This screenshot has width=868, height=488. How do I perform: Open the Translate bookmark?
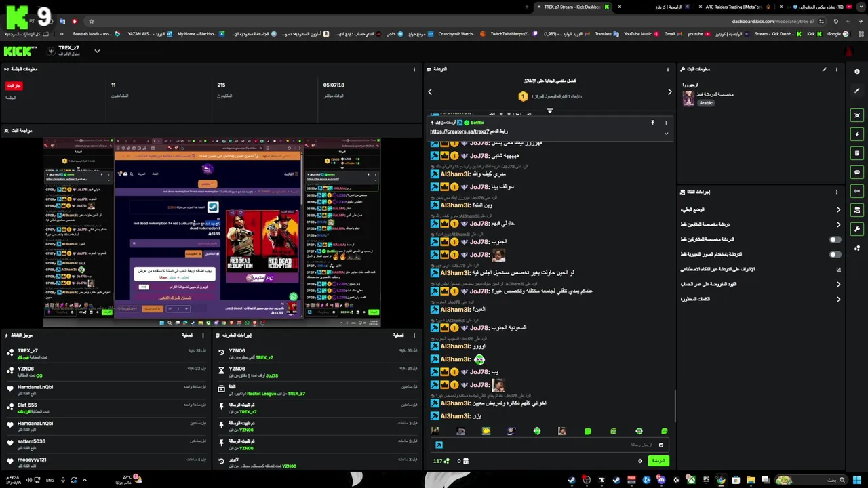tap(607, 33)
